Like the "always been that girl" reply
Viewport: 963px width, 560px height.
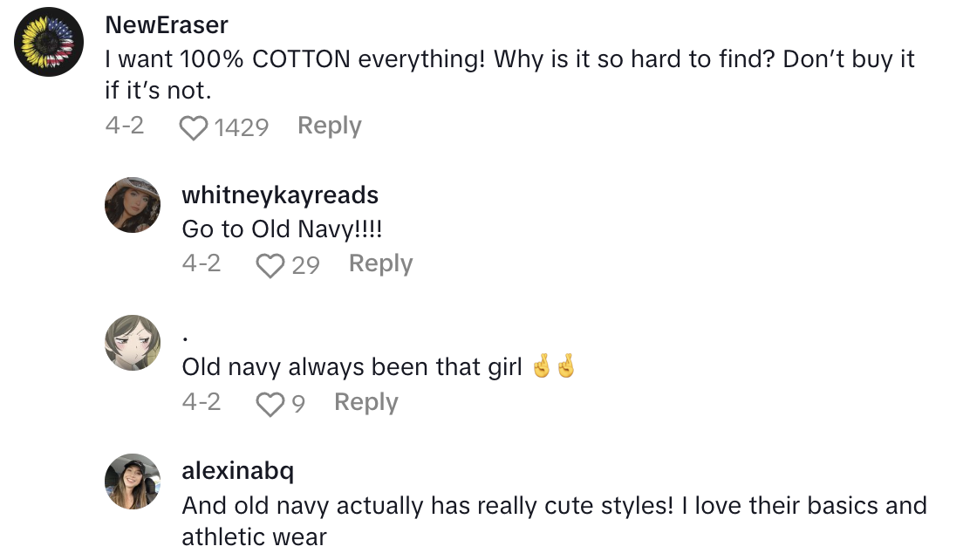[x=270, y=404]
